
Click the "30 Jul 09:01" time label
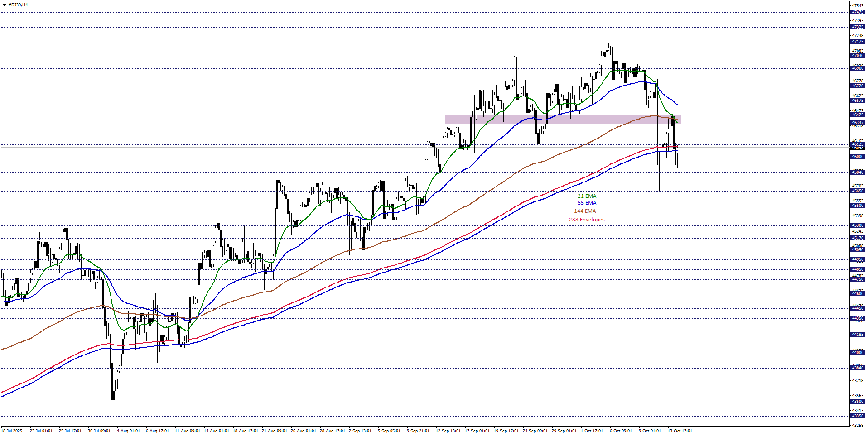click(99, 431)
